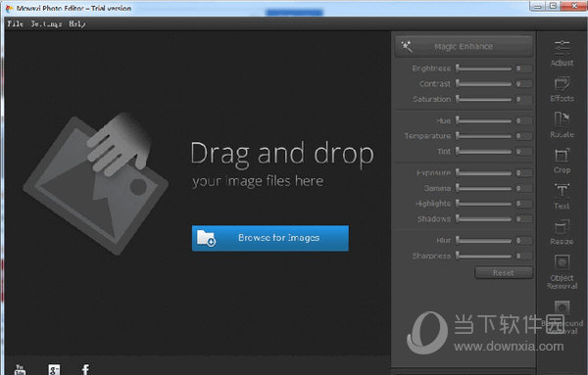Click the Hue value field
Image resolution: width=588 pixels, height=375 pixels.
(523, 121)
